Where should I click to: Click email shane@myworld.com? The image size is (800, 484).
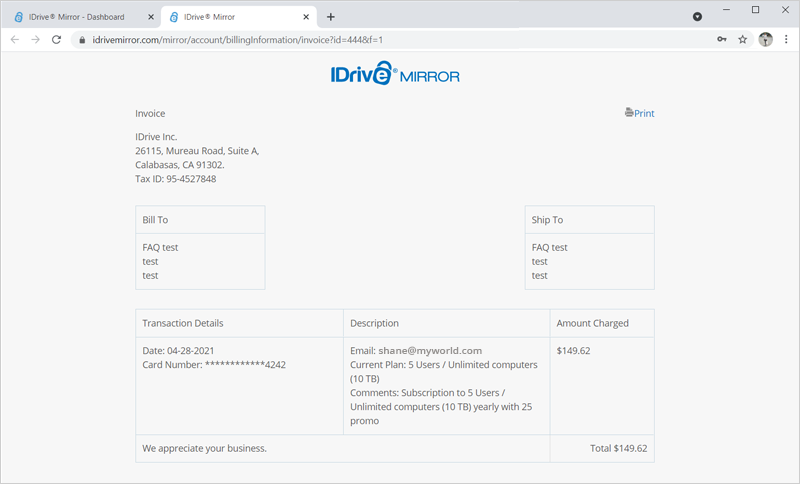(x=430, y=351)
